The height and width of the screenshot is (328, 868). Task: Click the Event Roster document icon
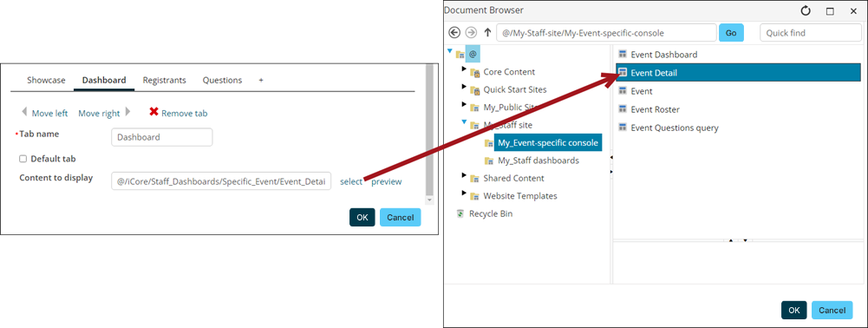pos(623,109)
